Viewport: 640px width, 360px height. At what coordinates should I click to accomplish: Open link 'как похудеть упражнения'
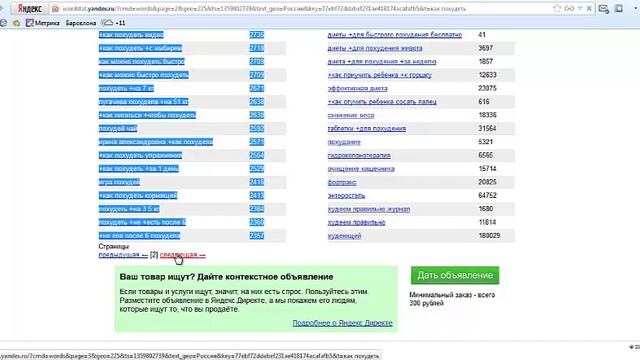click(140, 156)
